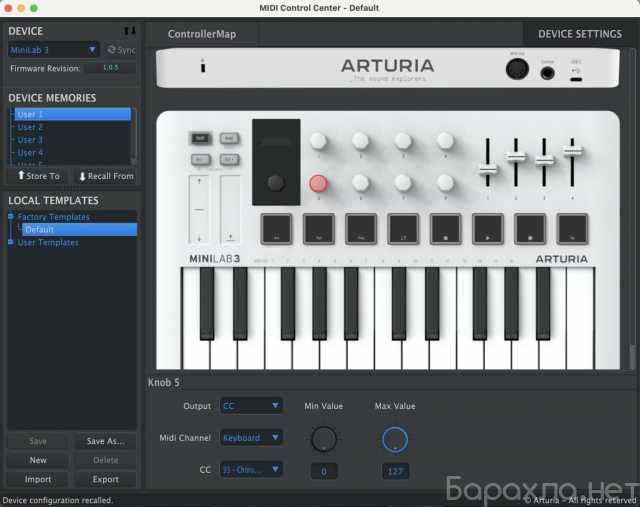Click the Max Value field showing 127

(395, 471)
